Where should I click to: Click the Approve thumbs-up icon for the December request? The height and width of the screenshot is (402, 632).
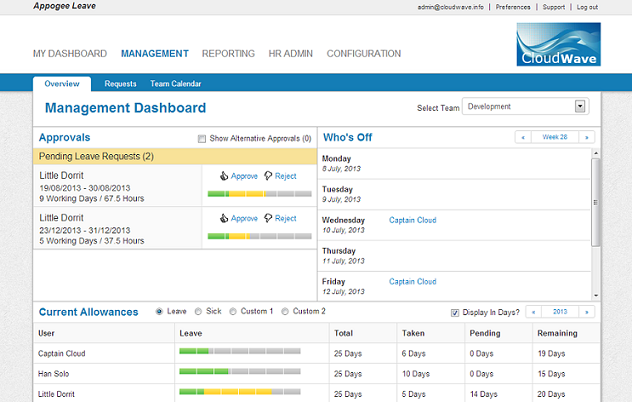[x=224, y=218]
